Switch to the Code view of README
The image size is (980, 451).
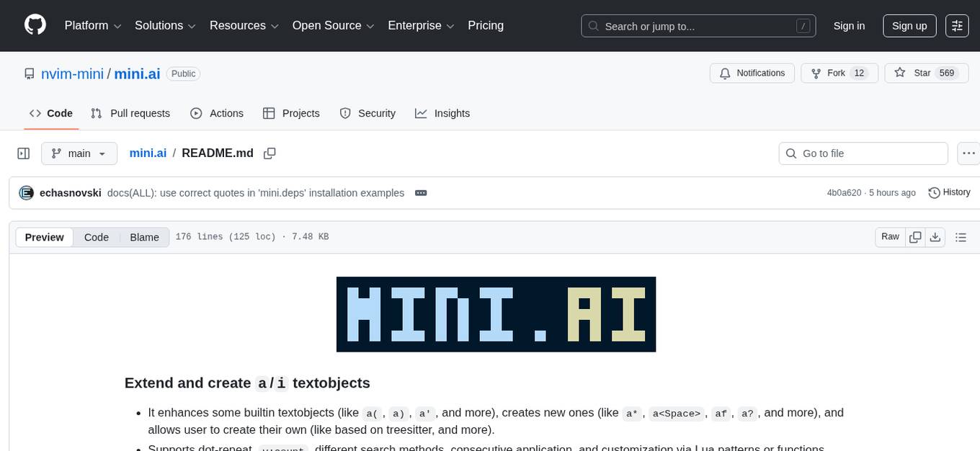pos(96,236)
